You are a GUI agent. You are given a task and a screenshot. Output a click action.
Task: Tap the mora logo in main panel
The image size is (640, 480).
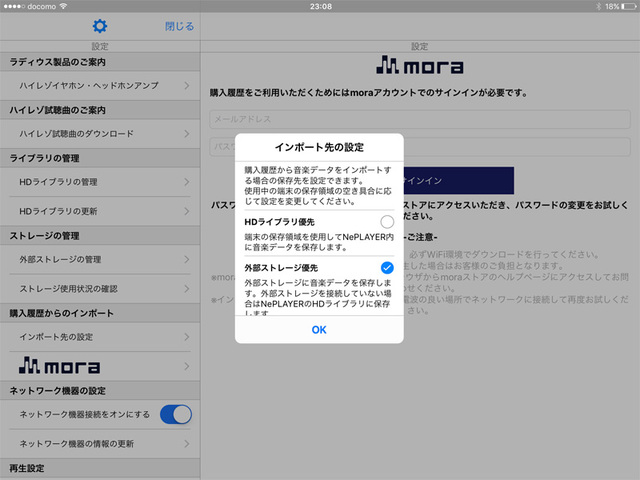pyautogui.click(x=420, y=66)
